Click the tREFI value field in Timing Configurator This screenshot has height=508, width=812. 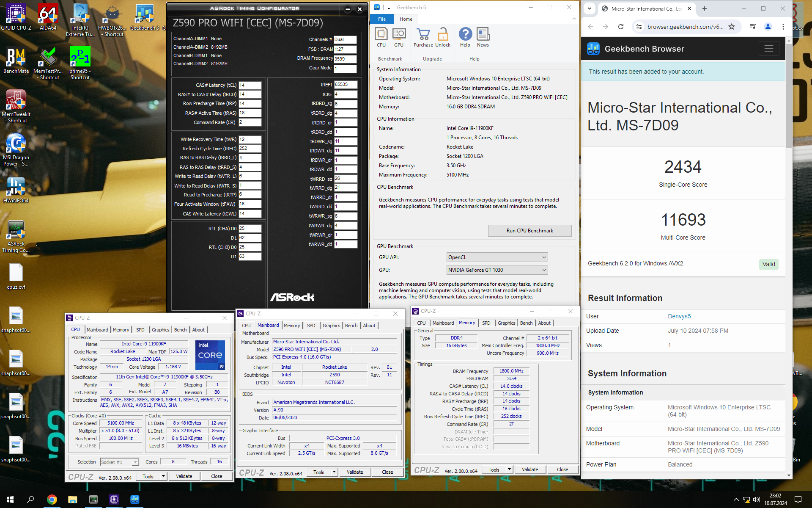[x=346, y=85]
